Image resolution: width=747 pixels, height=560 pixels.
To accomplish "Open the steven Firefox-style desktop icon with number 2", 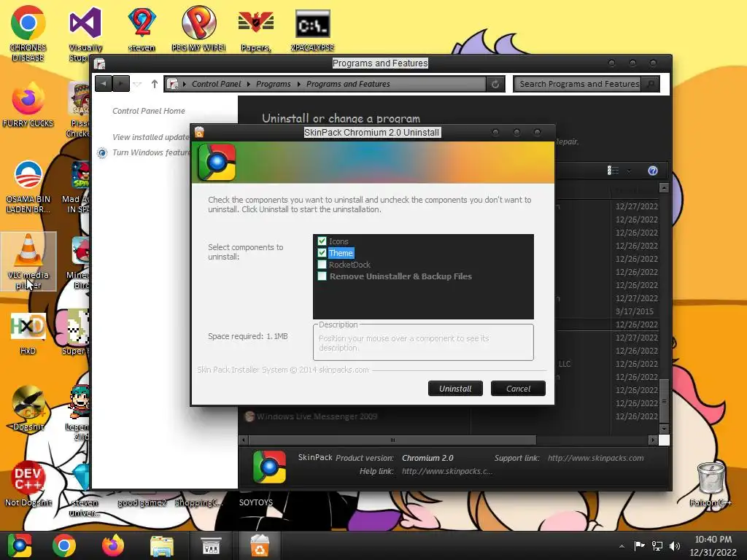I will 142,28.
